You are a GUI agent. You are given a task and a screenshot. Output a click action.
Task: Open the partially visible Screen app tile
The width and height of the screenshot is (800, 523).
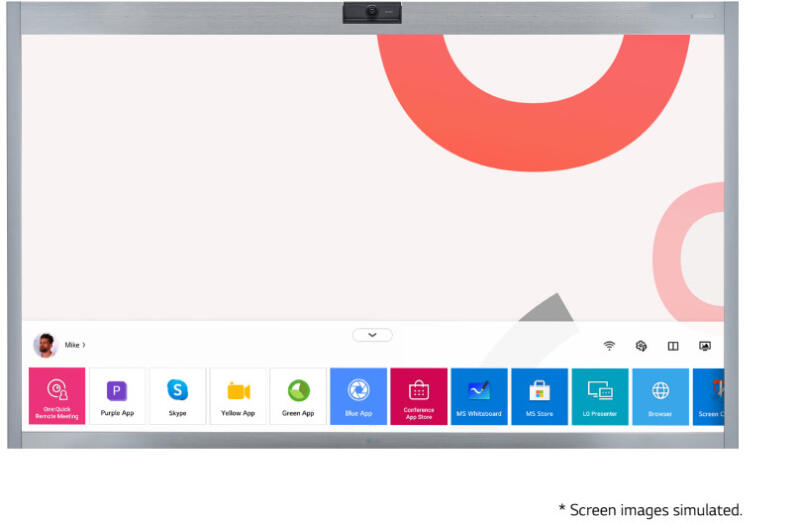[709, 396]
